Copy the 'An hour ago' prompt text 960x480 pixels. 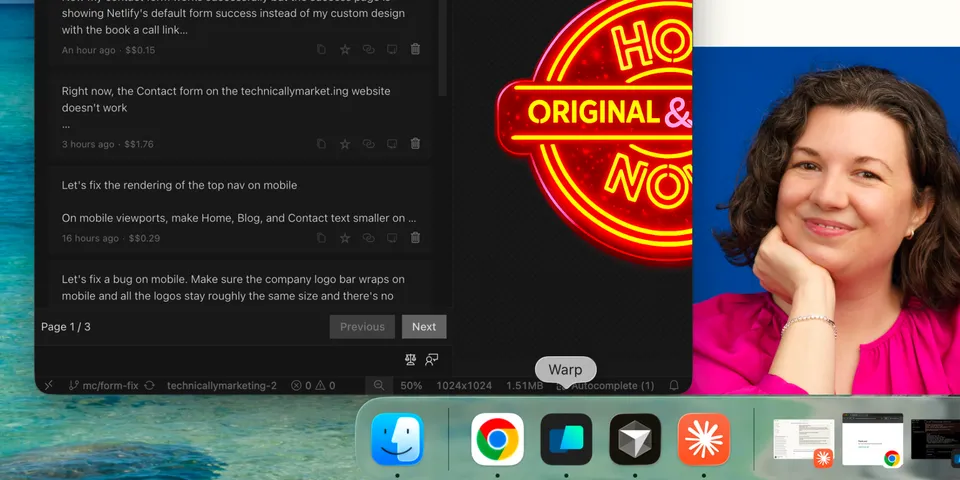click(321, 49)
